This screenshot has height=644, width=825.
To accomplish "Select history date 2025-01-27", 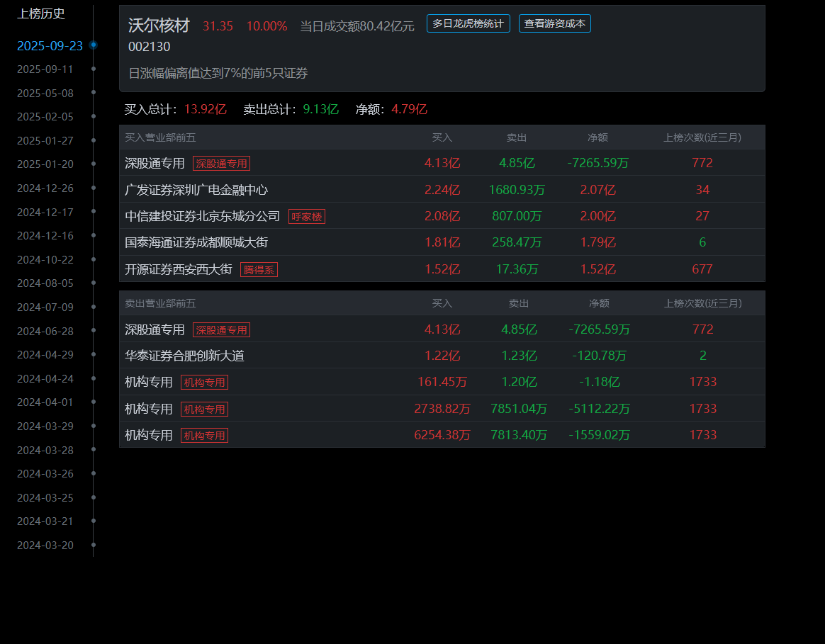I will point(45,140).
